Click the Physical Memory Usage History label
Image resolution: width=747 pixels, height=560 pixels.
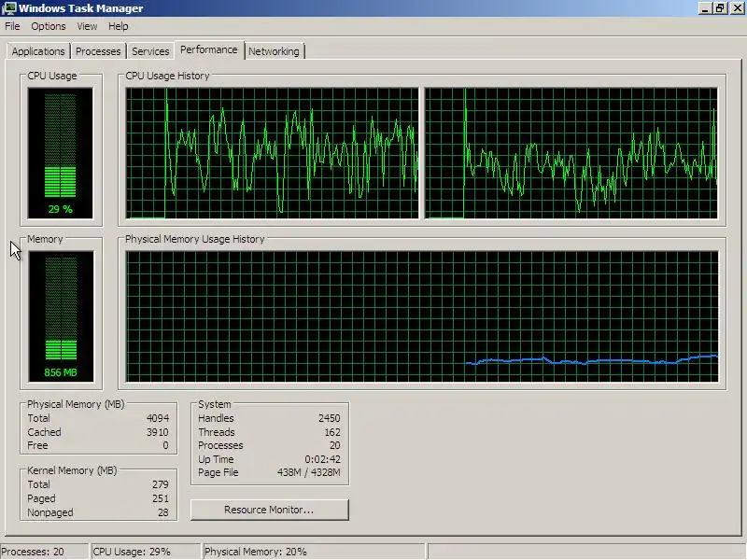tap(194, 239)
